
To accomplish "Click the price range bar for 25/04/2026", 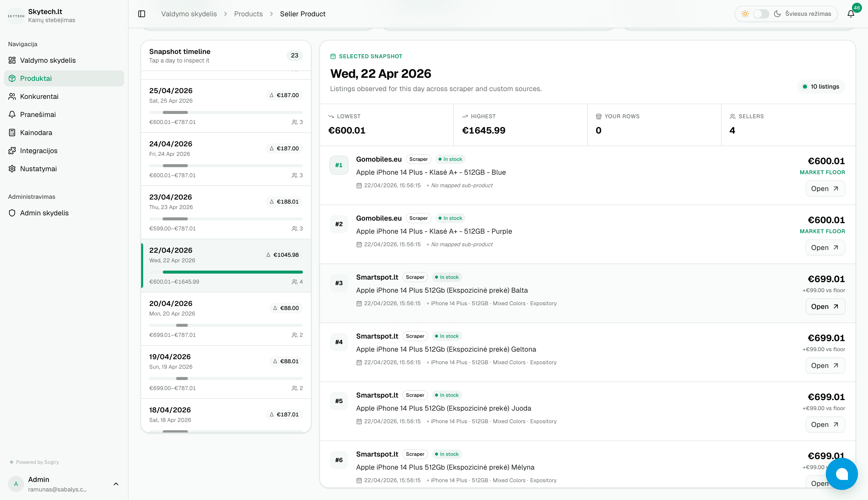I will (175, 112).
